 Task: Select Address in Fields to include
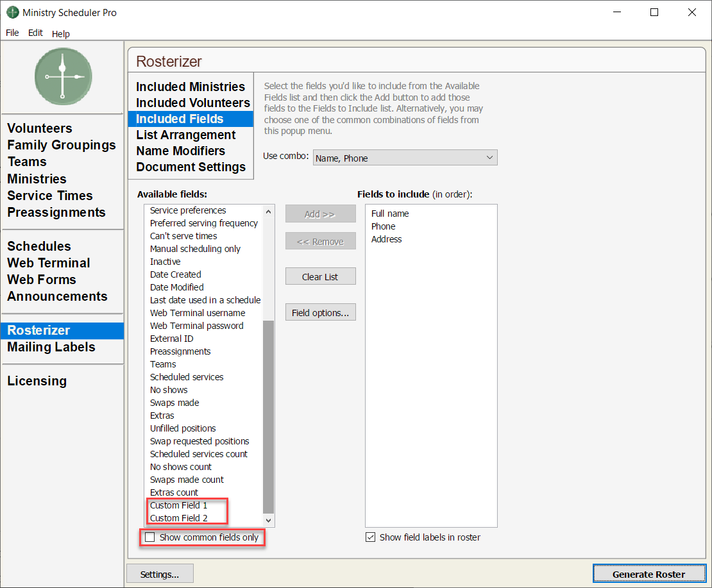pyautogui.click(x=387, y=239)
